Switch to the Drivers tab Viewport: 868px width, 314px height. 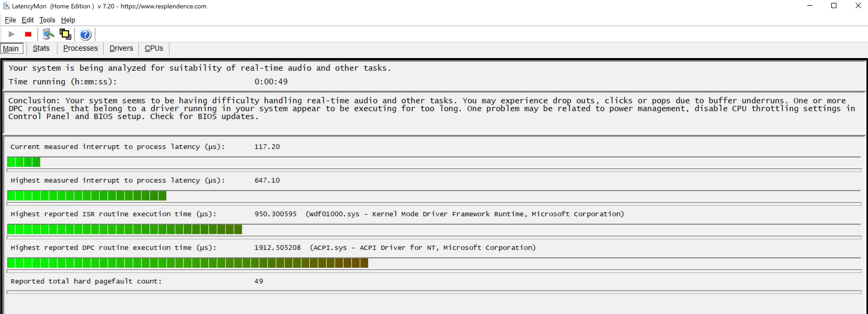pos(121,48)
